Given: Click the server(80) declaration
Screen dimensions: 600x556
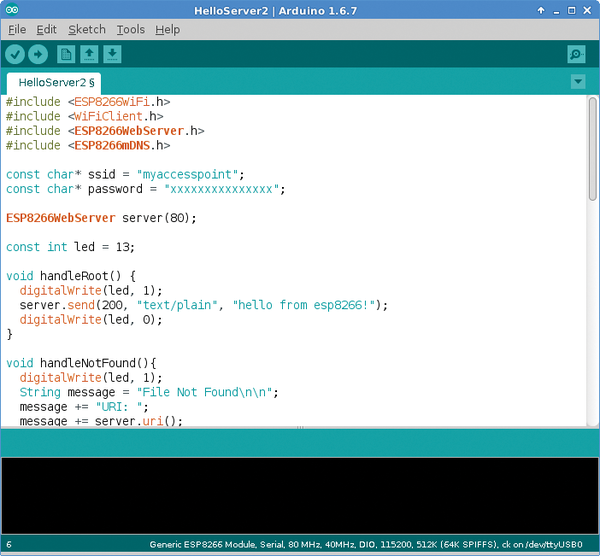Looking at the screenshot, I should [159, 218].
